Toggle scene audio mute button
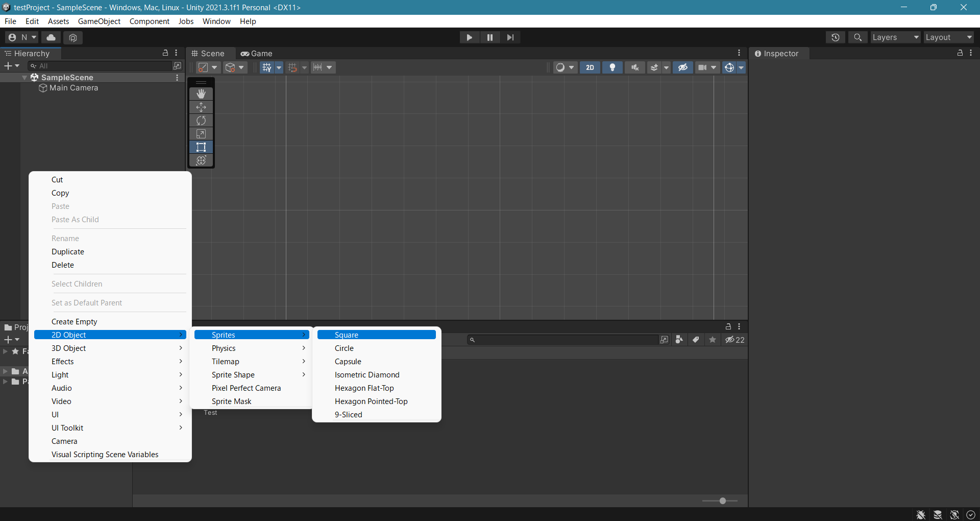Image resolution: width=980 pixels, height=521 pixels. pyautogui.click(x=635, y=67)
